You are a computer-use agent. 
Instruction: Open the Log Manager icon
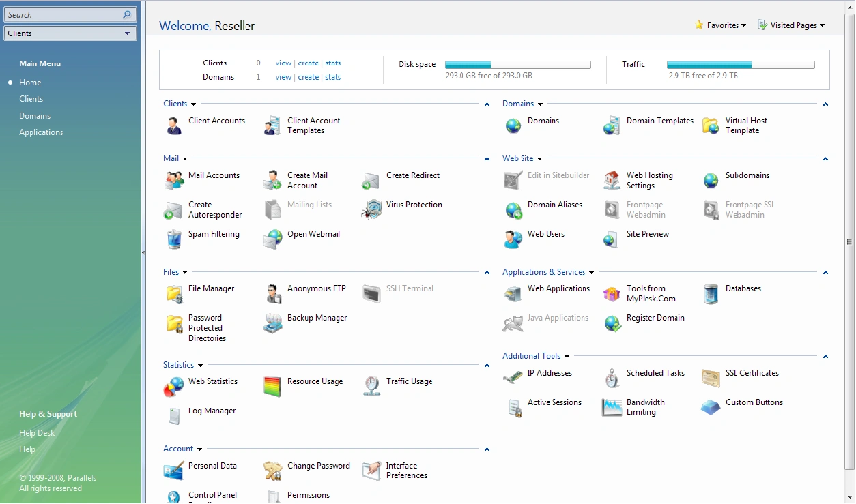174,415
